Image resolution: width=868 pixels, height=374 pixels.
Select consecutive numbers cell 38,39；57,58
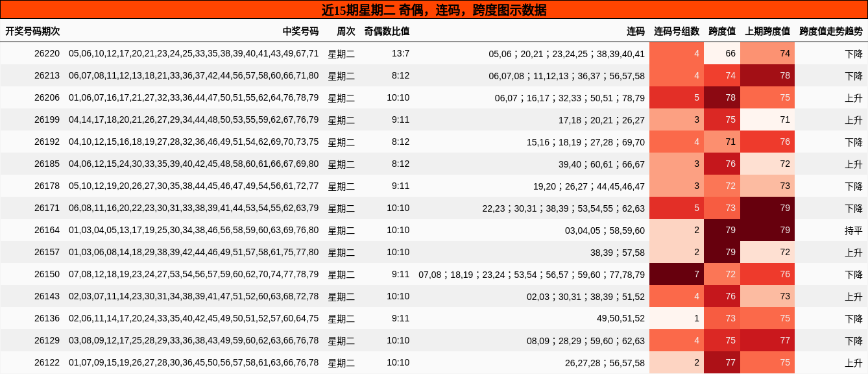(618, 252)
